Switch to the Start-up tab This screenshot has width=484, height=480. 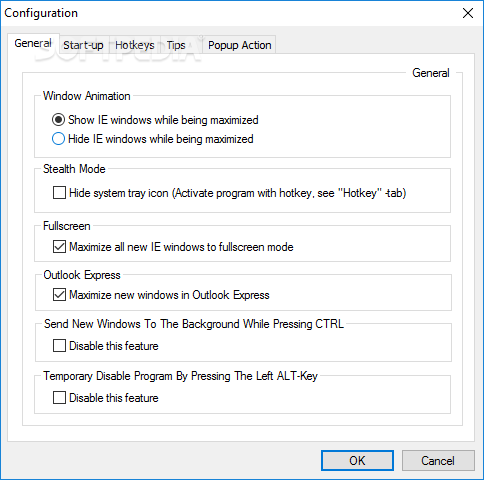(x=83, y=45)
